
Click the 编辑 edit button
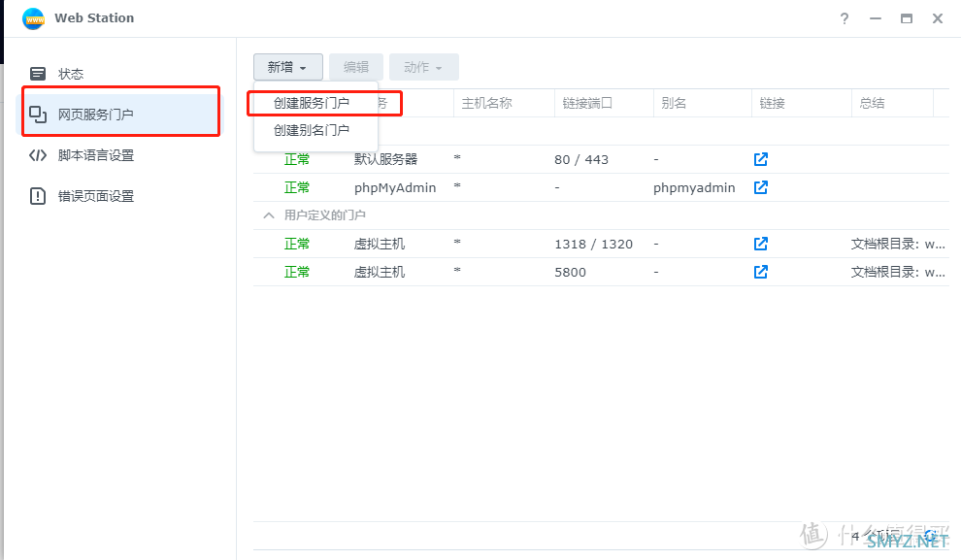356,67
